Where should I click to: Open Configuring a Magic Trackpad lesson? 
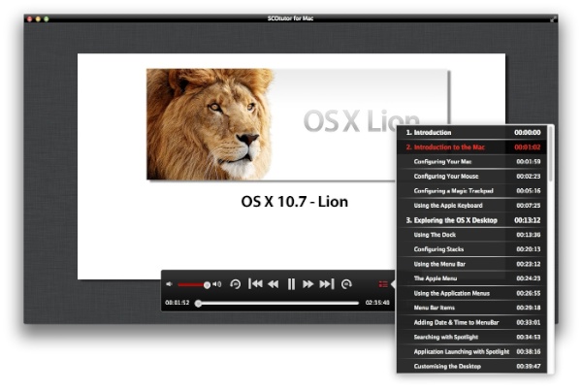click(x=473, y=191)
